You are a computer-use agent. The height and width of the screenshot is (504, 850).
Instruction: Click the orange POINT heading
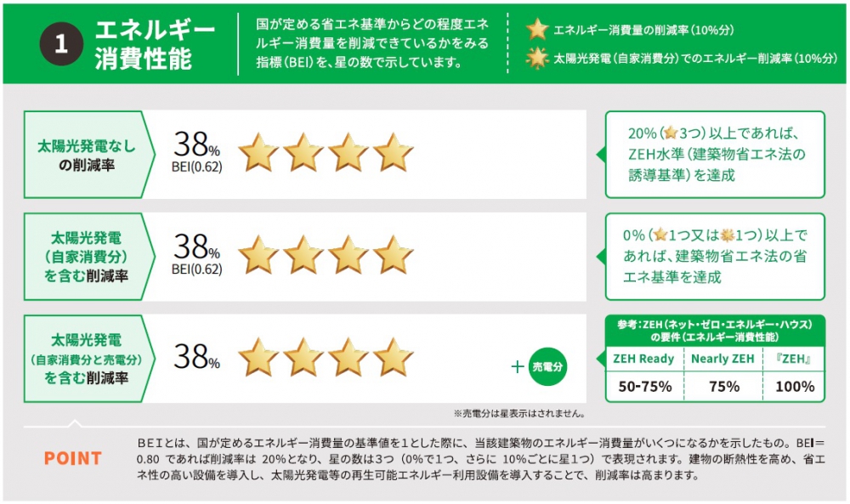coord(72,458)
